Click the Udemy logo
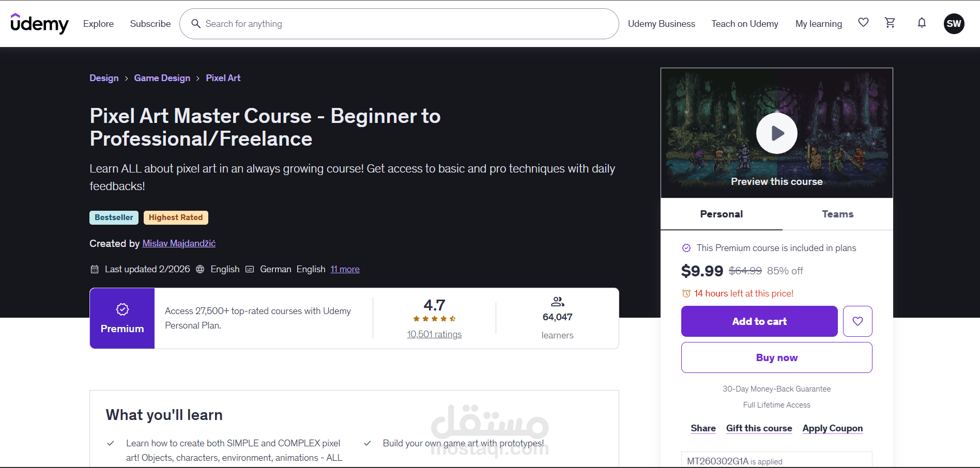 tap(39, 23)
